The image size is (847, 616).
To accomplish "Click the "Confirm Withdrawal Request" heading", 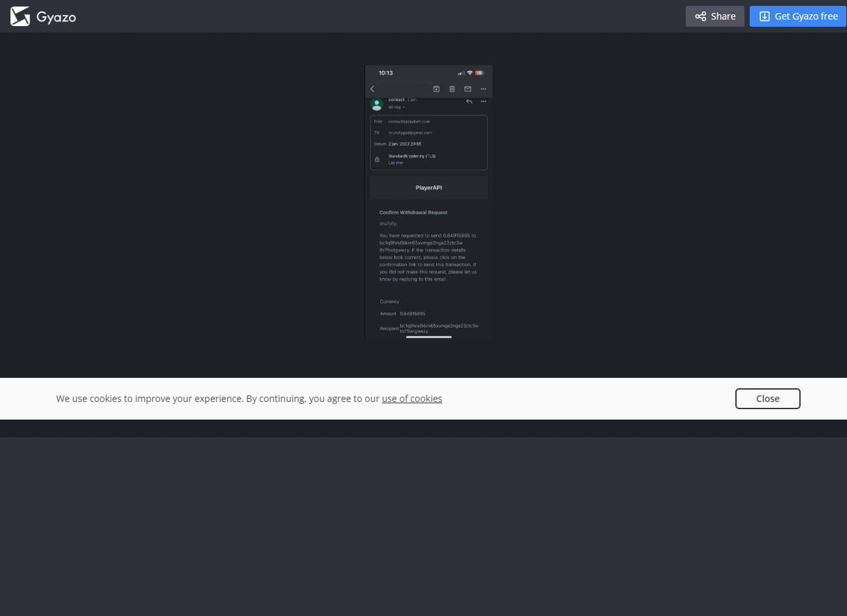I will [413, 212].
